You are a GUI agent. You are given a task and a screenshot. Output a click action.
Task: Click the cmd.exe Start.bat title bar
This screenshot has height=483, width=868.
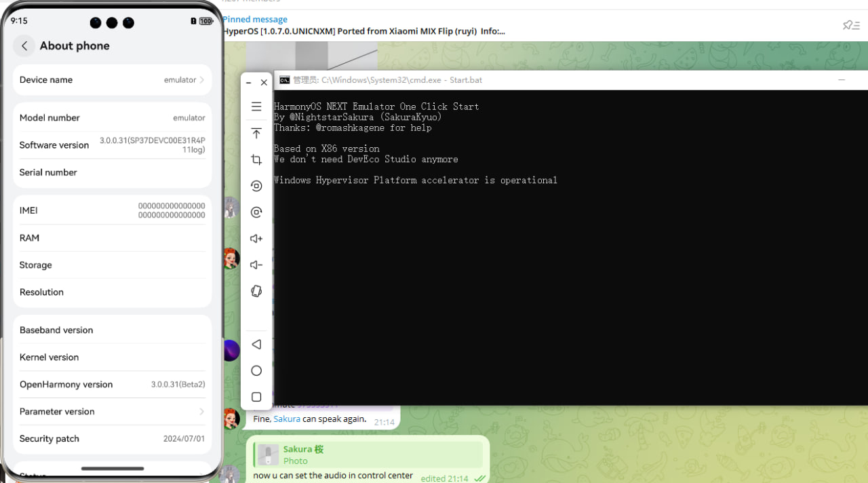point(542,80)
